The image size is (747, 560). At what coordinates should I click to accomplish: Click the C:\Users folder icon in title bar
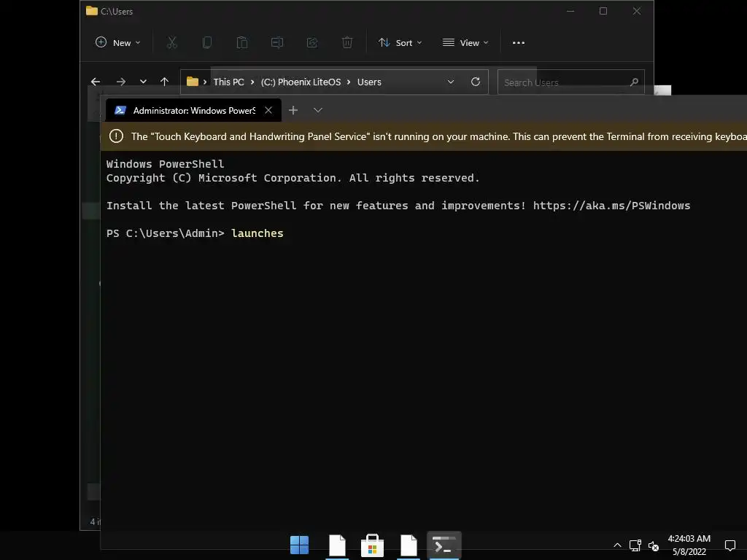(x=92, y=11)
